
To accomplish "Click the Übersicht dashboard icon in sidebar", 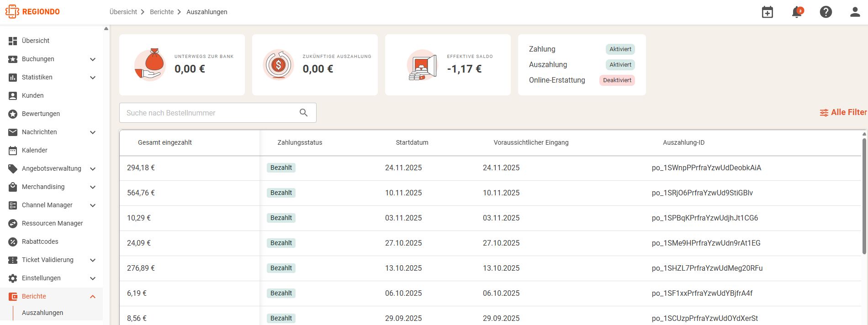I will tap(13, 41).
